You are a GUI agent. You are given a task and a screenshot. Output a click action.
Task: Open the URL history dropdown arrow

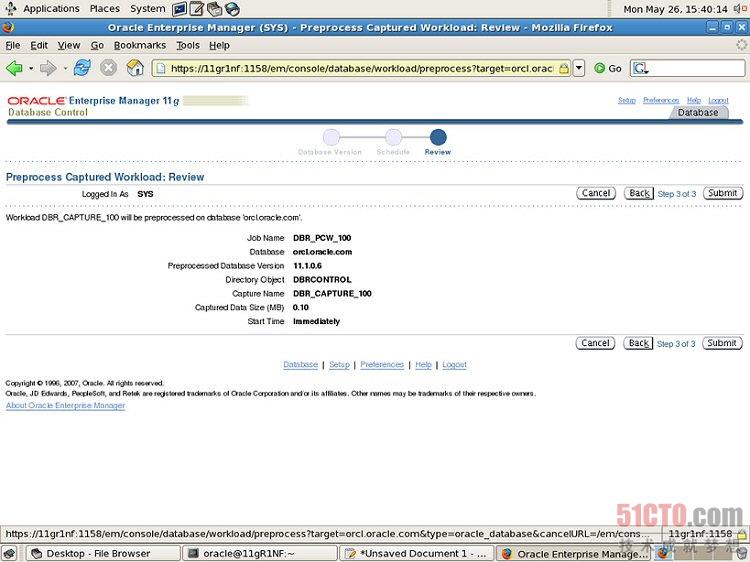[x=579, y=69]
